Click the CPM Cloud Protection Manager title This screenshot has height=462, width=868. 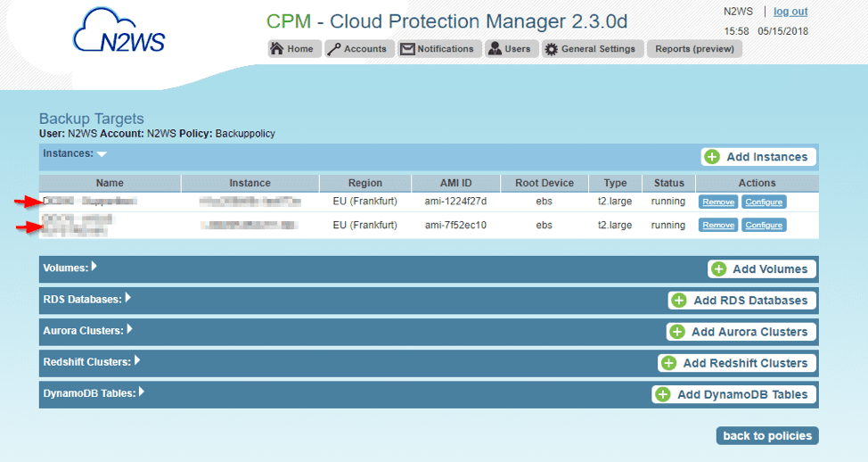pos(446,21)
